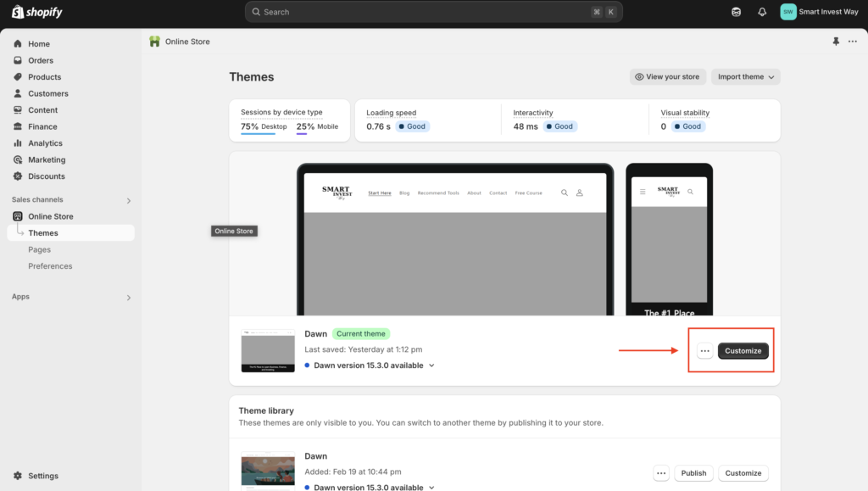Expand the Sales channels section chevron

129,200
